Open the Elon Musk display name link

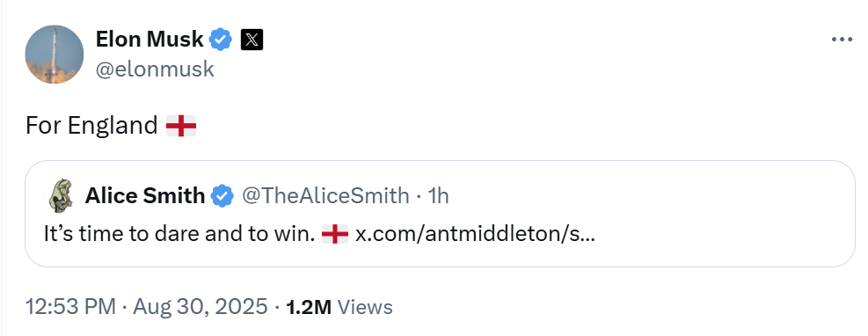tap(150, 40)
